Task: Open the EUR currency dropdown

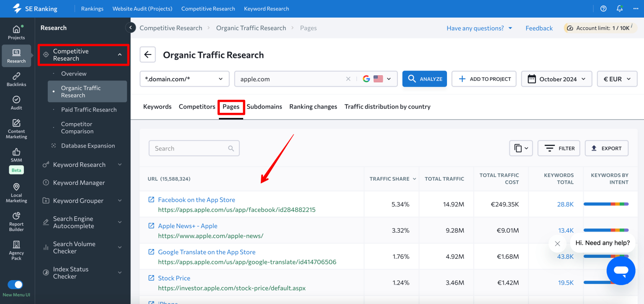Action: click(x=617, y=79)
